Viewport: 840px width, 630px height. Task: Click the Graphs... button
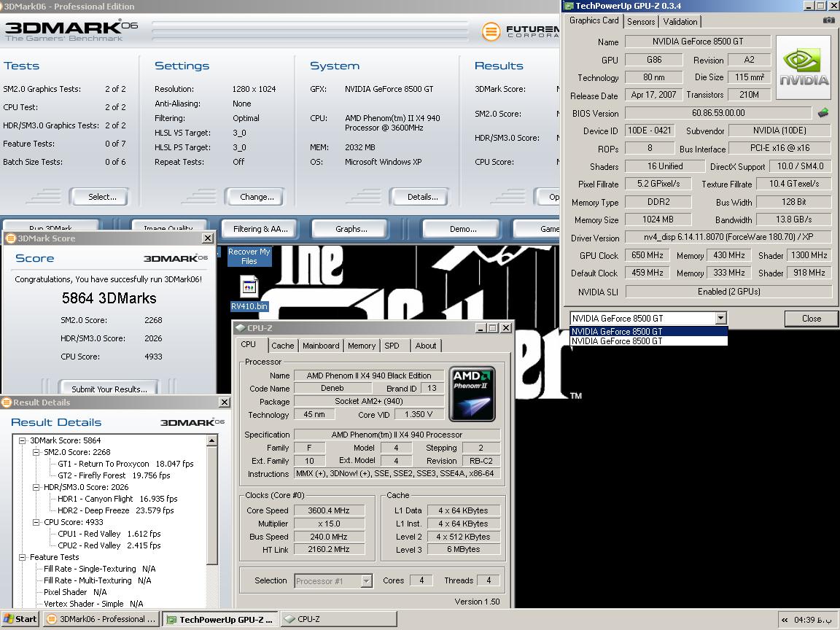point(351,229)
